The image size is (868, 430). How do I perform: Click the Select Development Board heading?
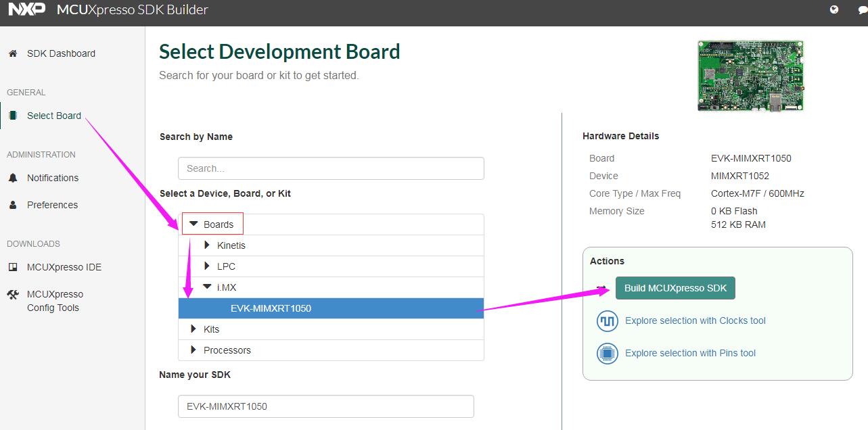pyautogui.click(x=279, y=51)
